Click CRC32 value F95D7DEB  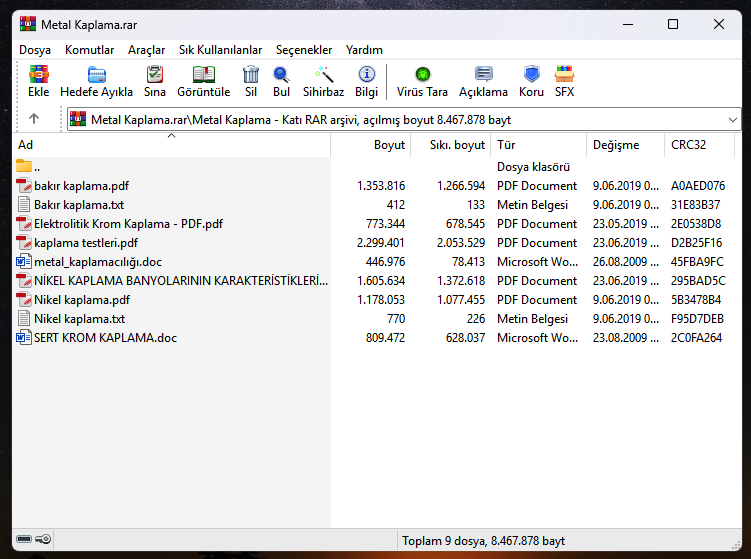click(697, 319)
